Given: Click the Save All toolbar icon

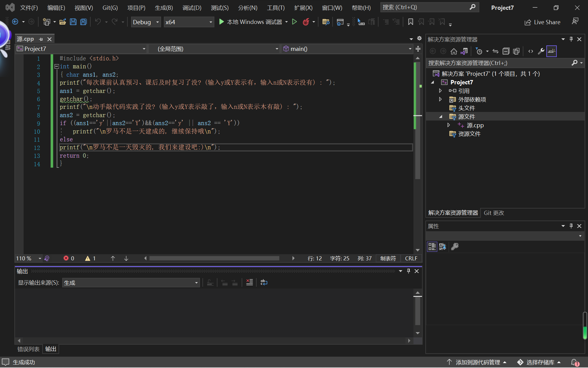Looking at the screenshot, I should click(83, 22).
